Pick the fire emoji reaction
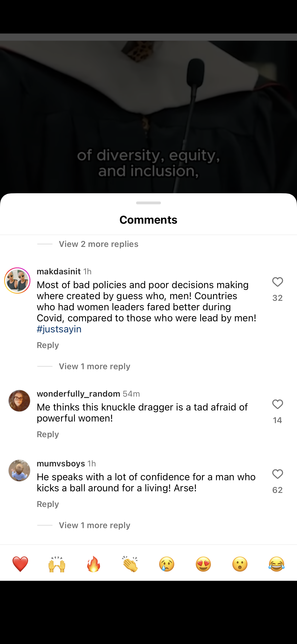 click(93, 564)
